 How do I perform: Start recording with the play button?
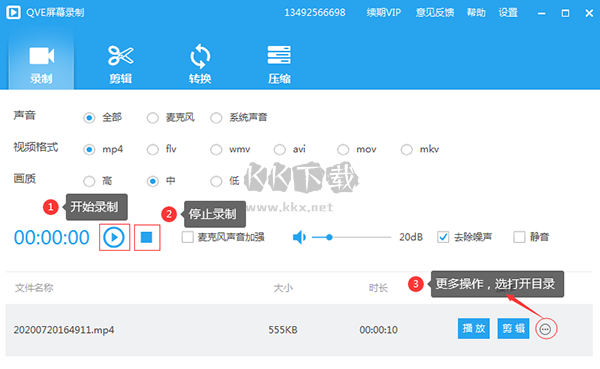[x=114, y=237]
